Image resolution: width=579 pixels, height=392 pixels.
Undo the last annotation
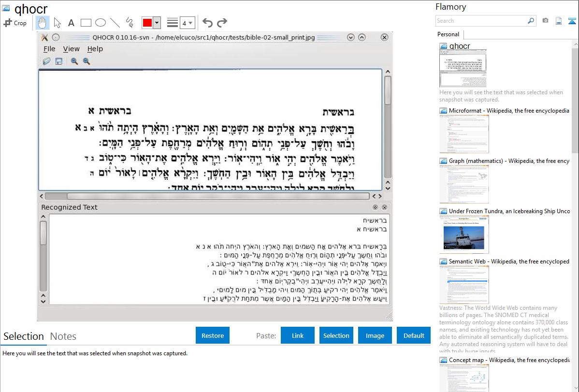click(207, 23)
